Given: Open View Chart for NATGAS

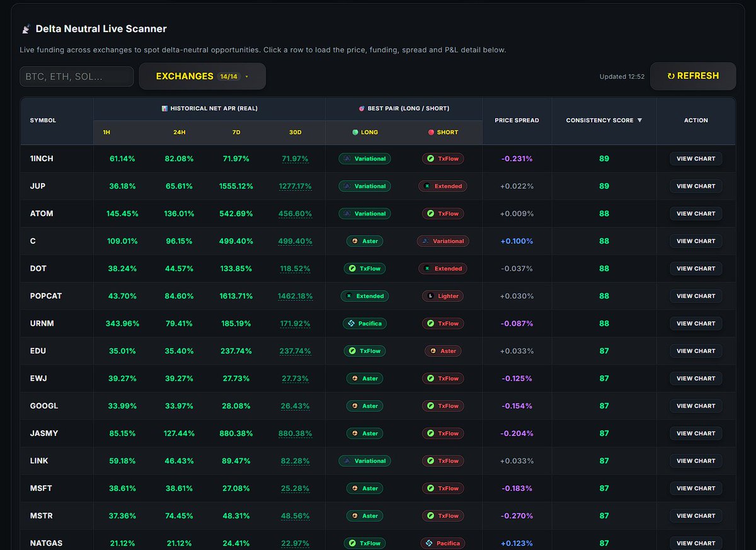Looking at the screenshot, I should coord(696,543).
